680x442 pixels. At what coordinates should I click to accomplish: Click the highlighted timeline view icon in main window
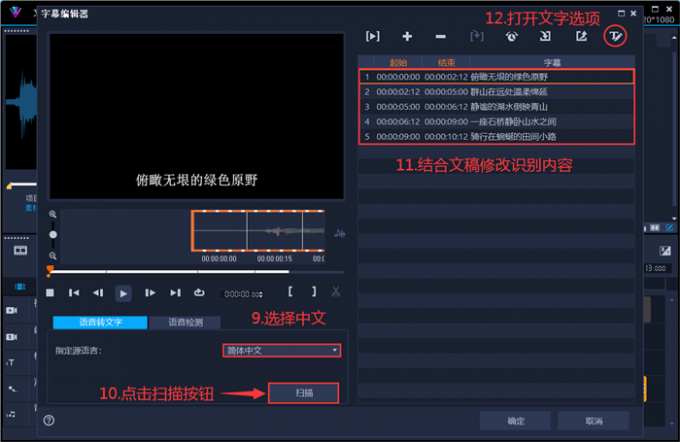[x=20, y=286]
